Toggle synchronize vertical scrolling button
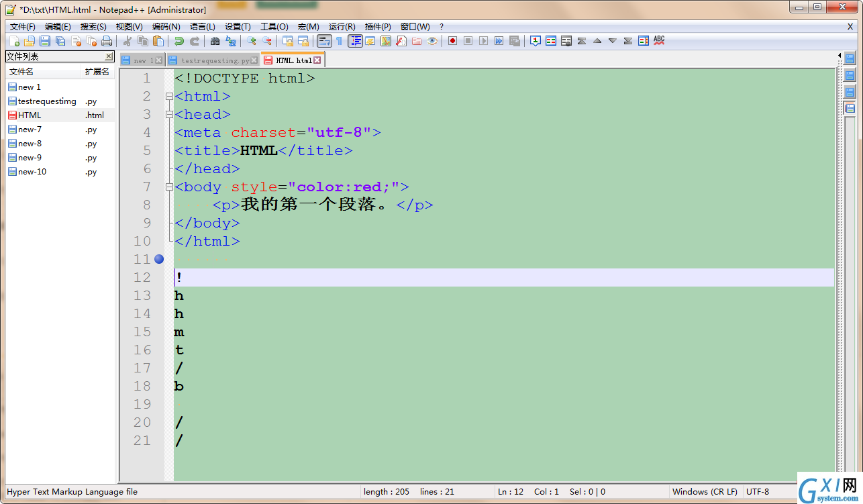The image size is (863, 504). click(287, 41)
